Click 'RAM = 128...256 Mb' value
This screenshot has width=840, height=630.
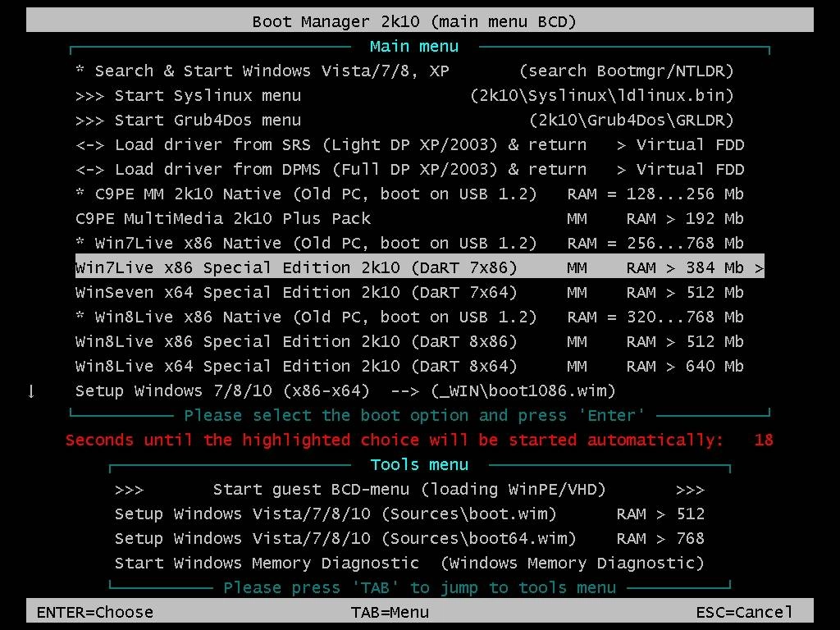[x=655, y=194]
